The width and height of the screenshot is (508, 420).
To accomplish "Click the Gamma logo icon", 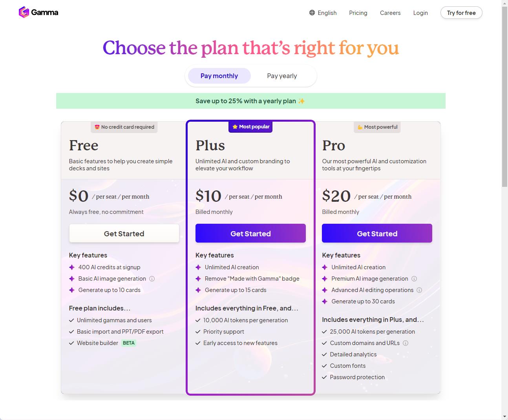I will pyautogui.click(x=24, y=12).
